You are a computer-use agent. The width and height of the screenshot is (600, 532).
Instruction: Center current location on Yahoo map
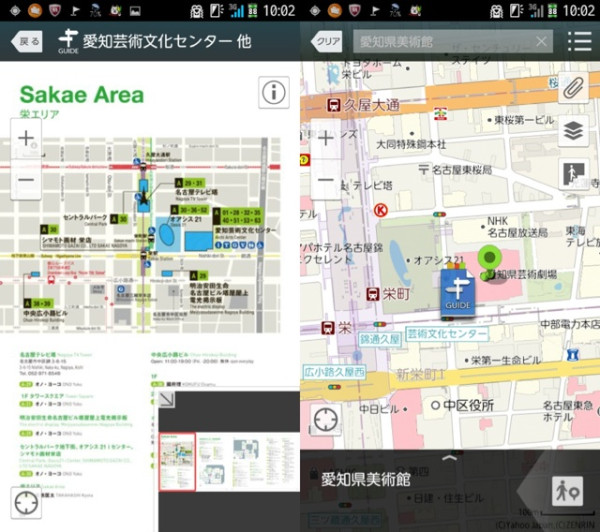(x=326, y=419)
